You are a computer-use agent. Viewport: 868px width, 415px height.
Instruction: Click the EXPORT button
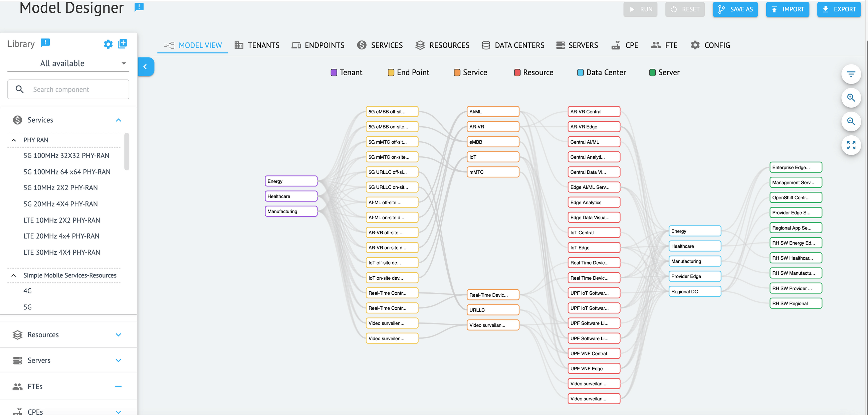coord(839,9)
